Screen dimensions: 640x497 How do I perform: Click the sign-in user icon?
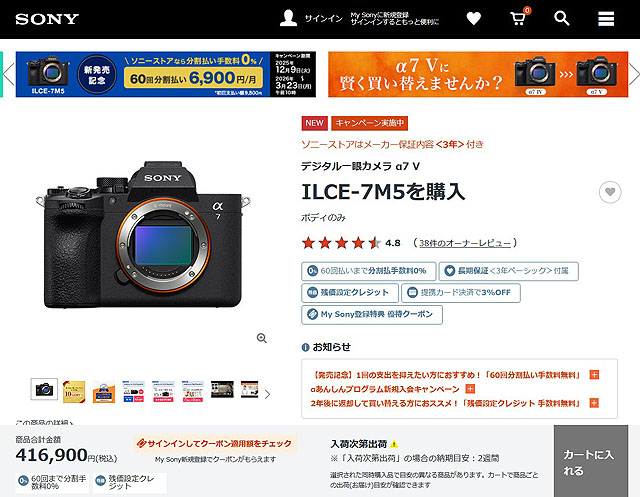tap(288, 18)
